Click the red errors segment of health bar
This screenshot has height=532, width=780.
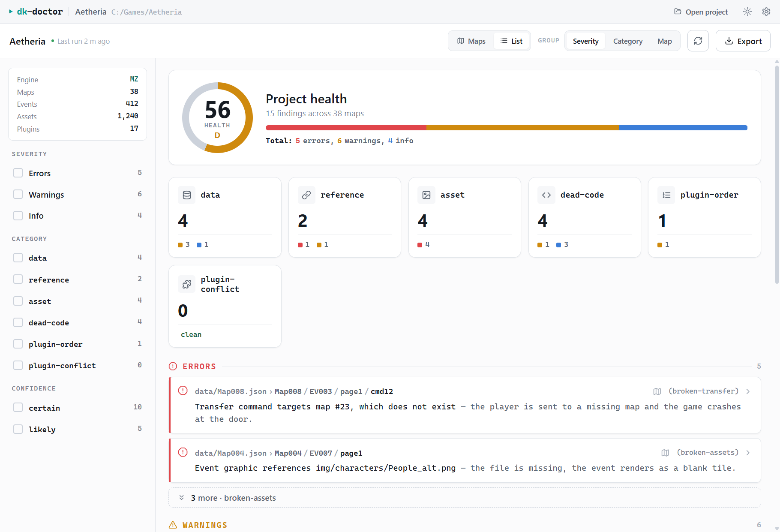[x=346, y=128]
